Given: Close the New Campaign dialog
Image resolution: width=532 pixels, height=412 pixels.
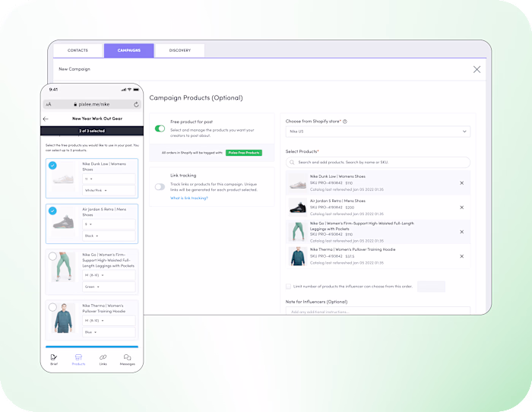Looking at the screenshot, I should 477,70.
